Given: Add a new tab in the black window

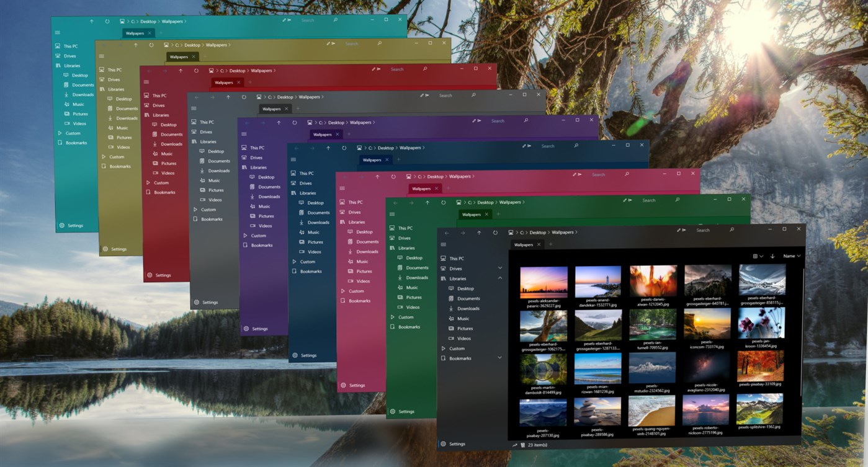Looking at the screenshot, I should [550, 245].
